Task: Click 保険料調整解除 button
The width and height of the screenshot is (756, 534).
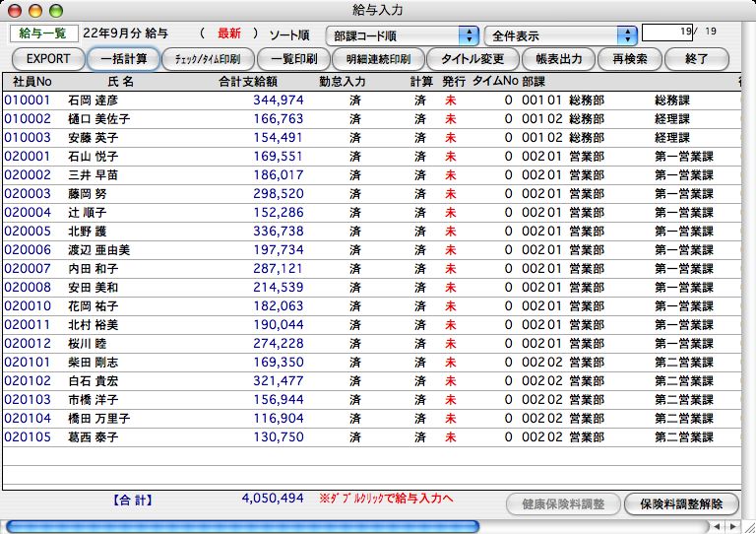Action: pos(681,503)
